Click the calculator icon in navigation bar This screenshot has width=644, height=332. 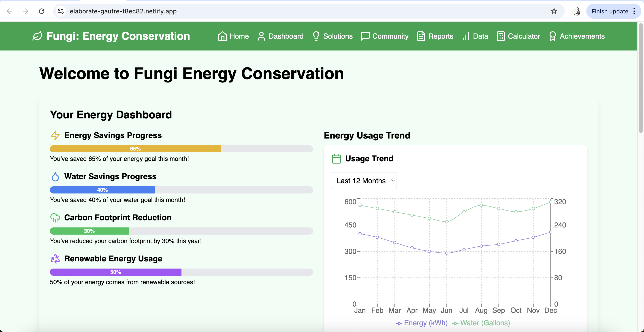[x=501, y=36]
